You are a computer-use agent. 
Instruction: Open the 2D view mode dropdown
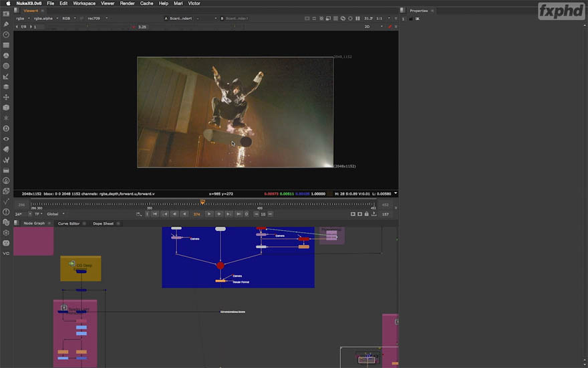374,27
